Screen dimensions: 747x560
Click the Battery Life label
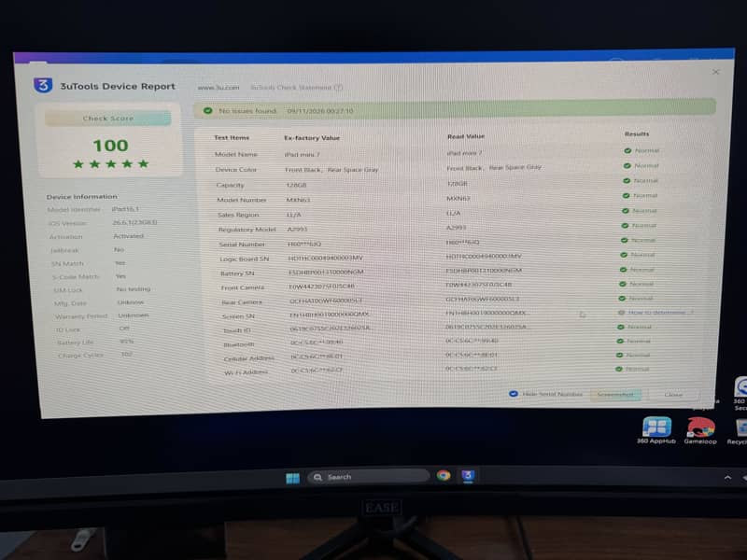76,343
